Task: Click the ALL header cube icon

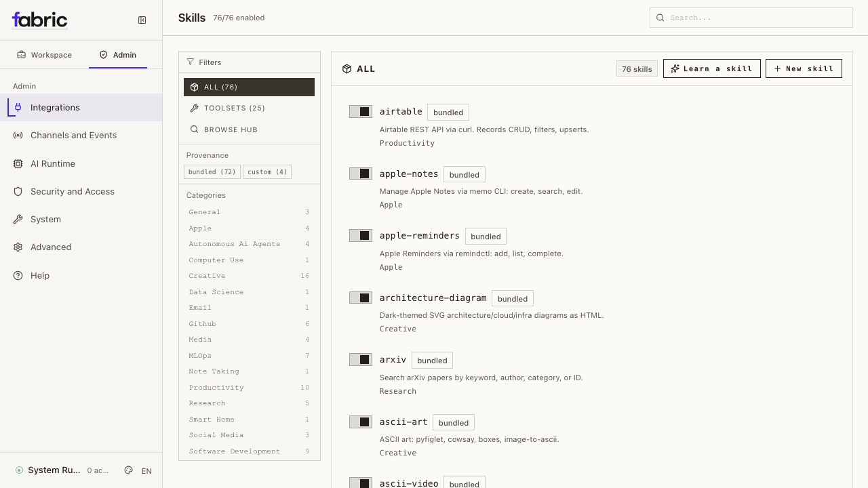Action: (347, 68)
